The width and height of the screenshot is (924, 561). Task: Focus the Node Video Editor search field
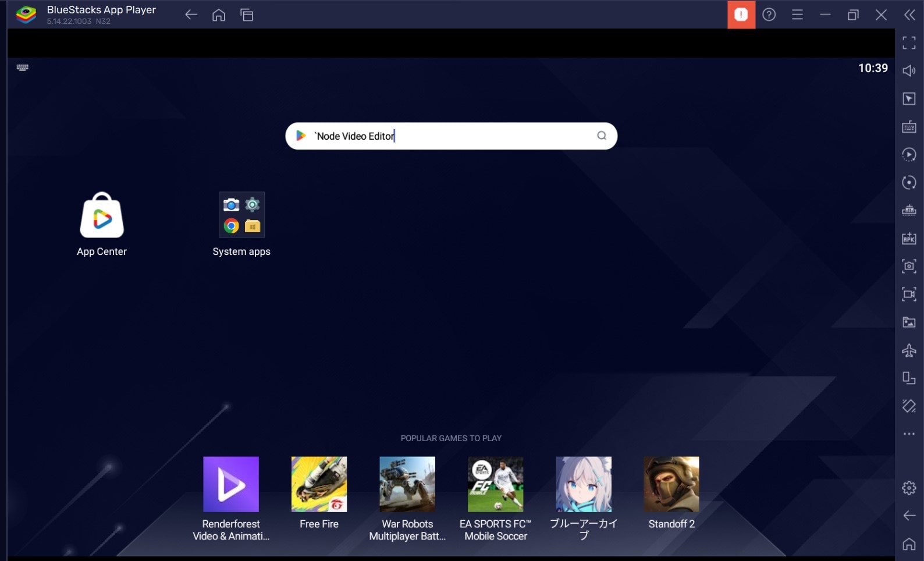451,136
